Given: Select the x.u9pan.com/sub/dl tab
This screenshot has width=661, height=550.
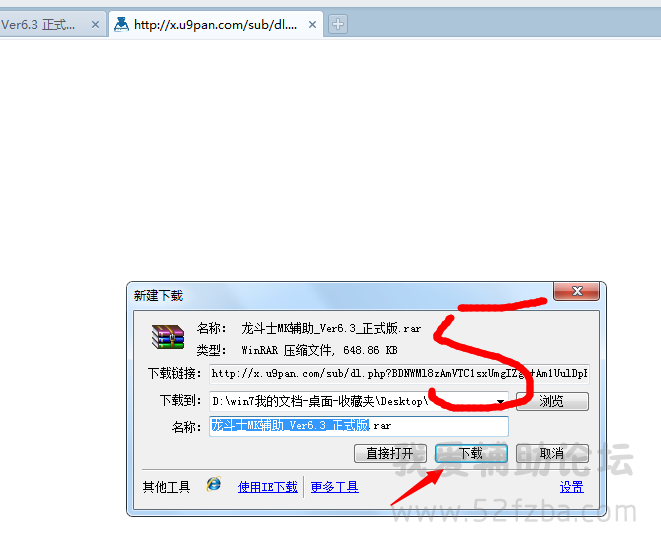Looking at the screenshot, I should 216,24.
